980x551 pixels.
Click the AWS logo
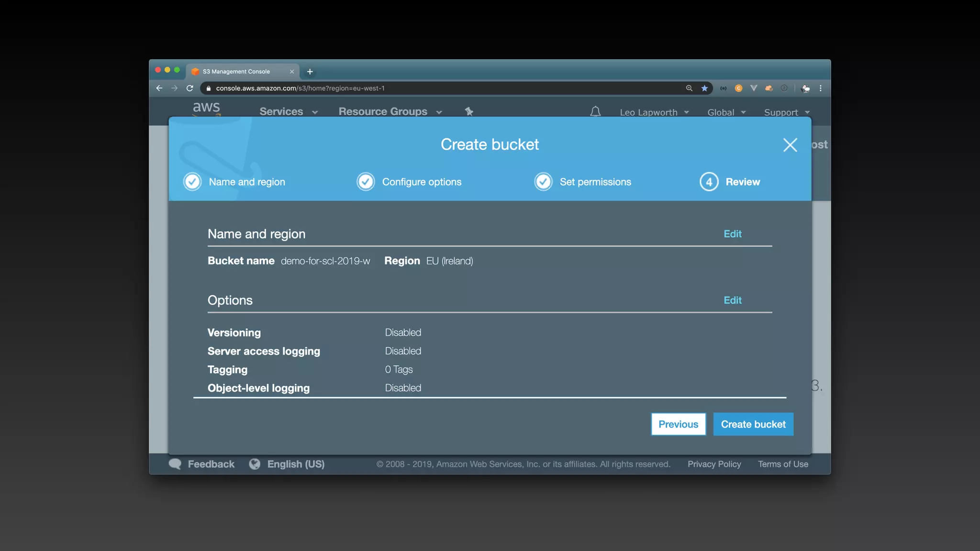[206, 108]
